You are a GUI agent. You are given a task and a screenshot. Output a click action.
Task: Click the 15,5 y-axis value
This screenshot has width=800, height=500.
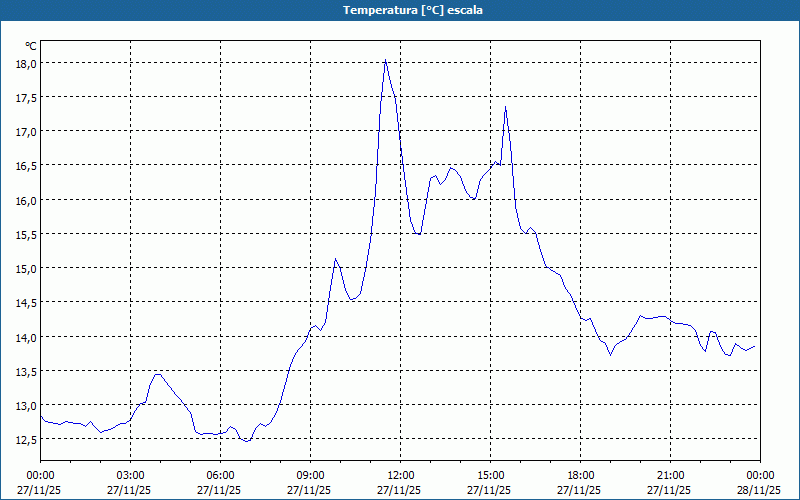26,235
